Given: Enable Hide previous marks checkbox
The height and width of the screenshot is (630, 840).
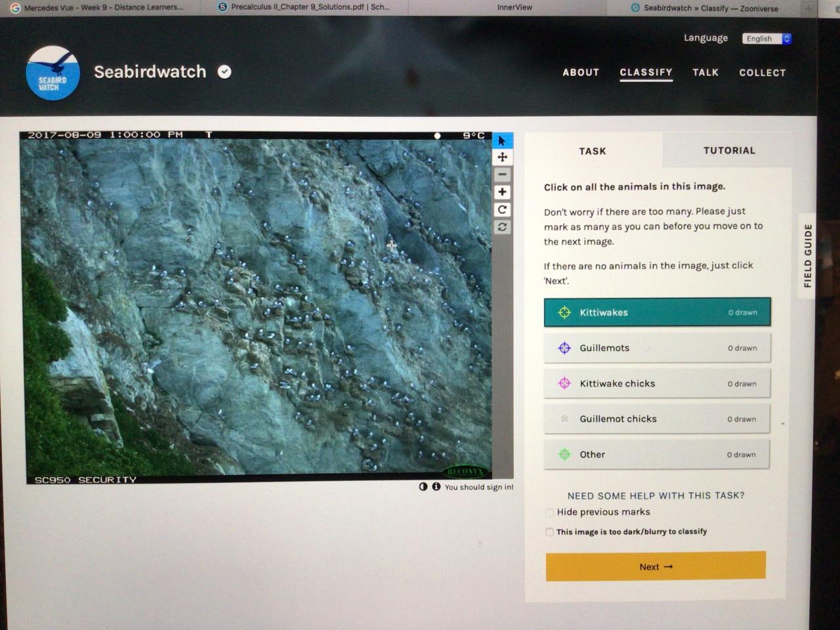Looking at the screenshot, I should click(x=549, y=513).
